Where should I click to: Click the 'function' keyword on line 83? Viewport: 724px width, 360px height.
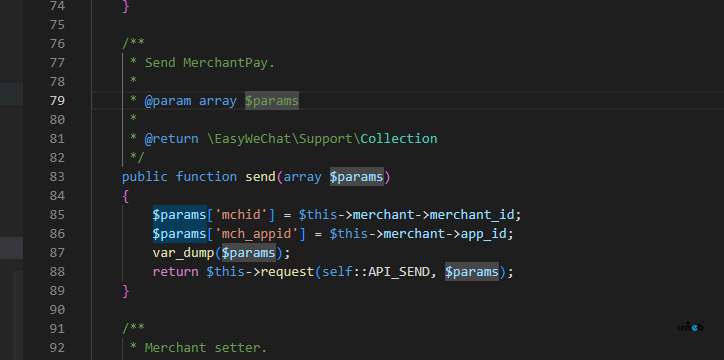coord(206,177)
